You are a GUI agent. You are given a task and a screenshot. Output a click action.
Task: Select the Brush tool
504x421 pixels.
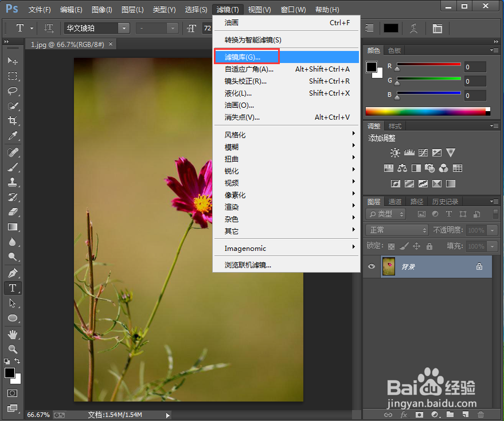13,167
